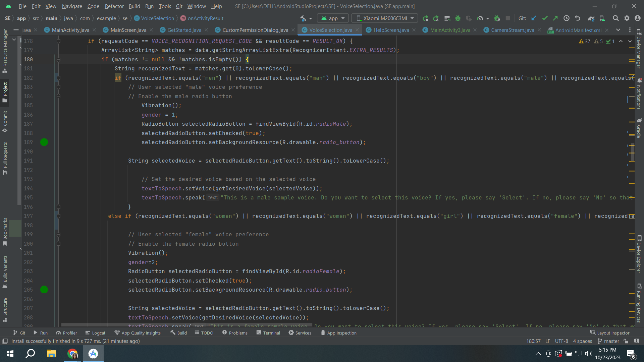Click the Git update project arrow
This screenshot has width=644, height=362.
pos(534,18)
